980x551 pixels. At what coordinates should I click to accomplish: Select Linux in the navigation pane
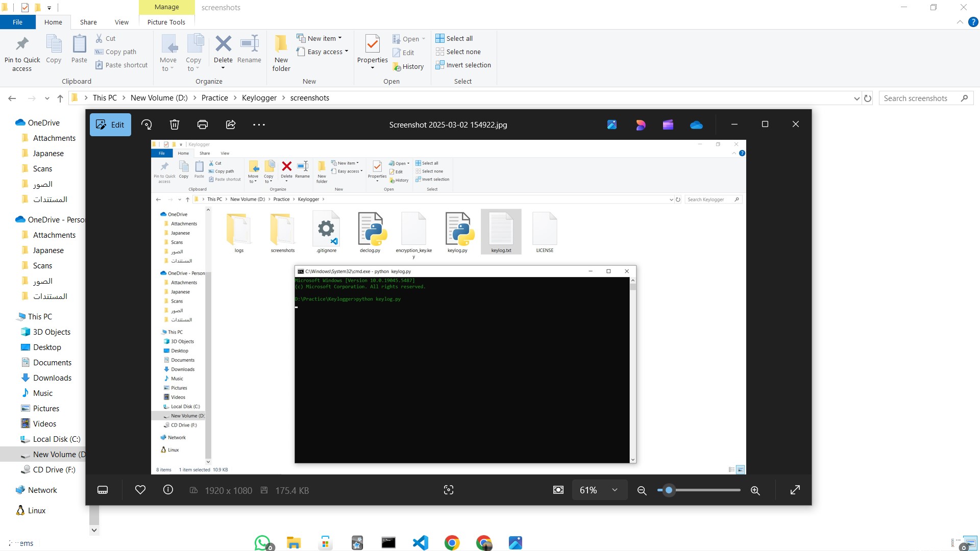pyautogui.click(x=31, y=510)
